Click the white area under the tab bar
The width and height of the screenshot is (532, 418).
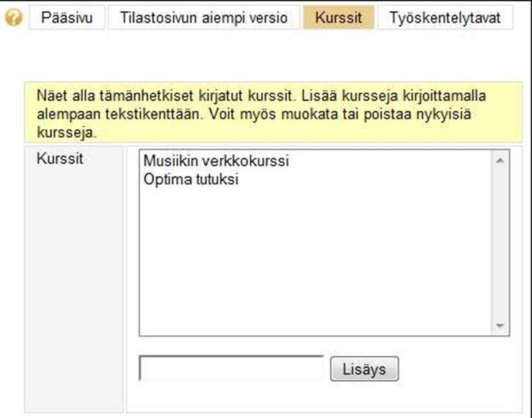(x=265, y=54)
